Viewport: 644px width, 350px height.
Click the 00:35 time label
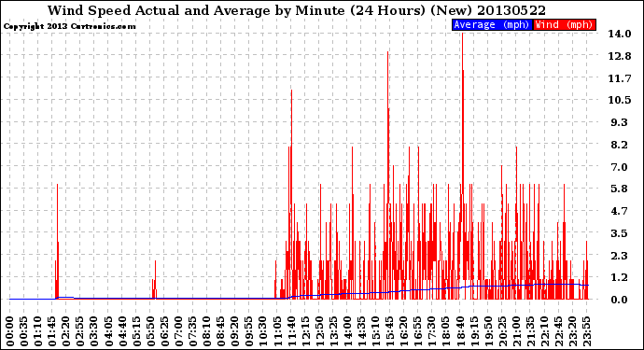(x=24, y=331)
